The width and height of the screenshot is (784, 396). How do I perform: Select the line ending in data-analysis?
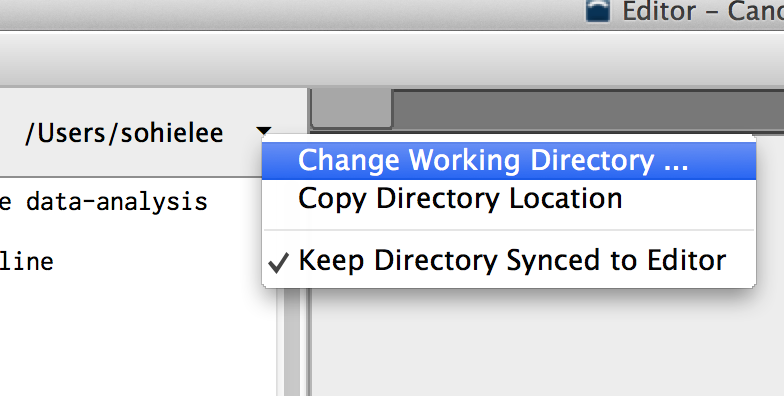[104, 202]
